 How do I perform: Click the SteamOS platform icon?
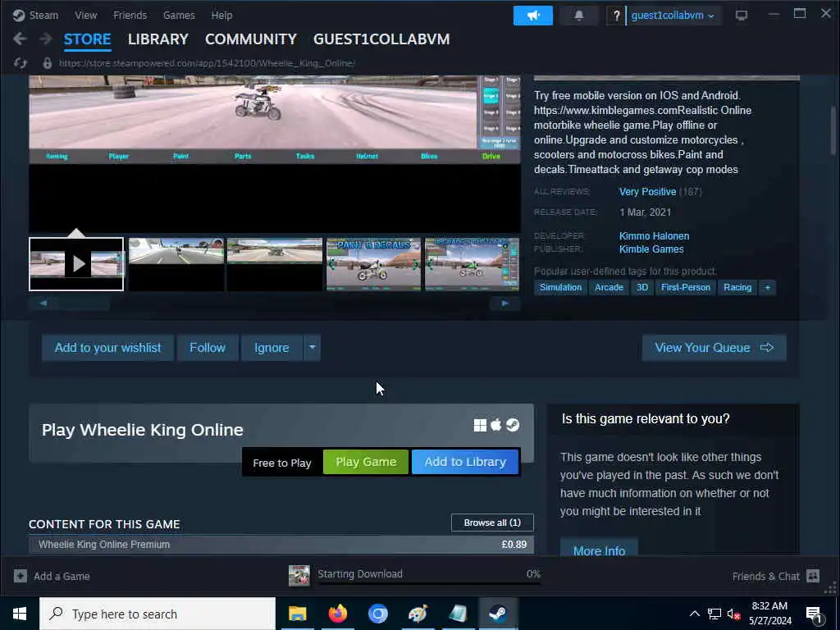(x=513, y=425)
